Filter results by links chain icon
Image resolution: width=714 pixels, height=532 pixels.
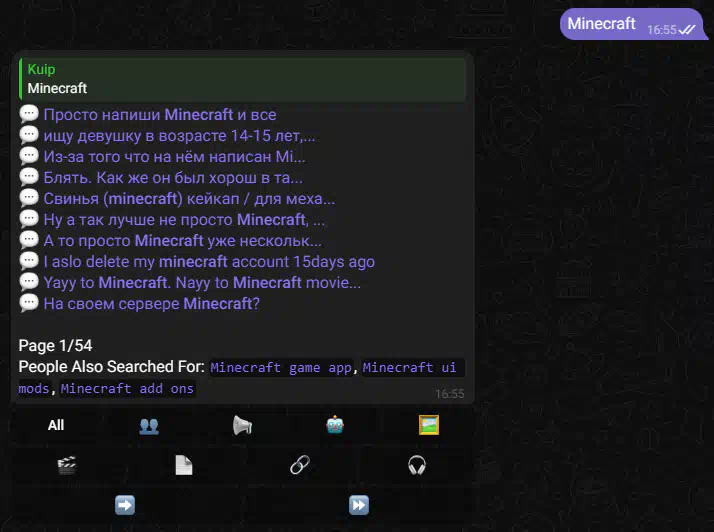click(x=300, y=465)
